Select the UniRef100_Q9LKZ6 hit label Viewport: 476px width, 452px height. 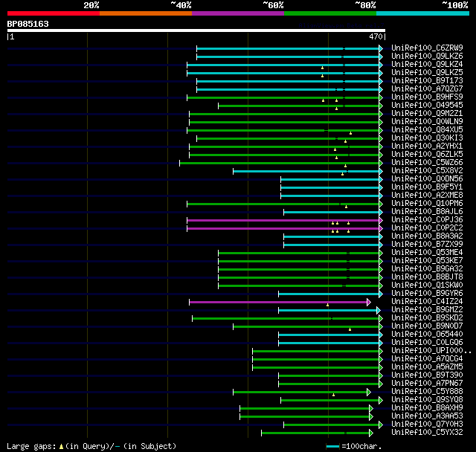coord(427,56)
